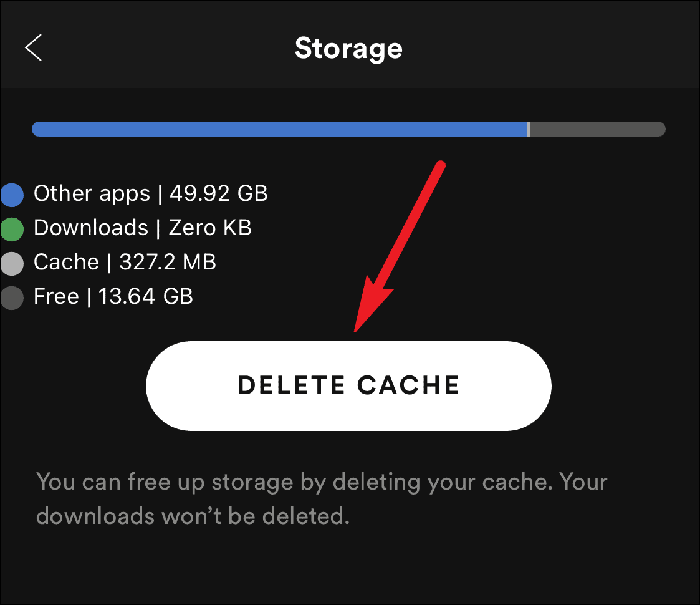Click the gray free portion of storage bar

tap(598, 129)
